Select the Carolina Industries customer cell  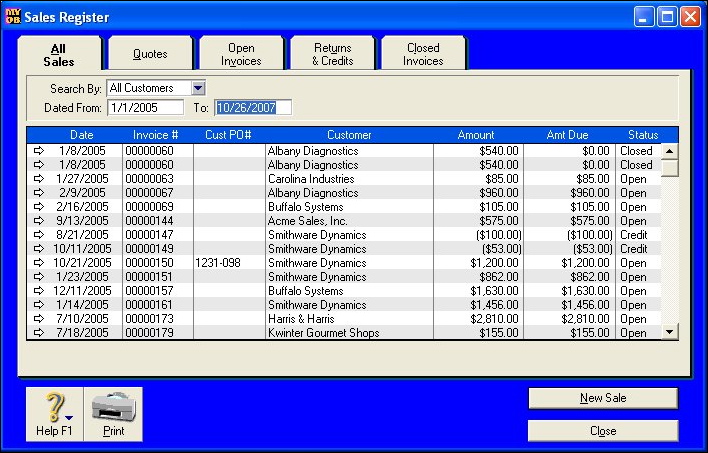349,178
